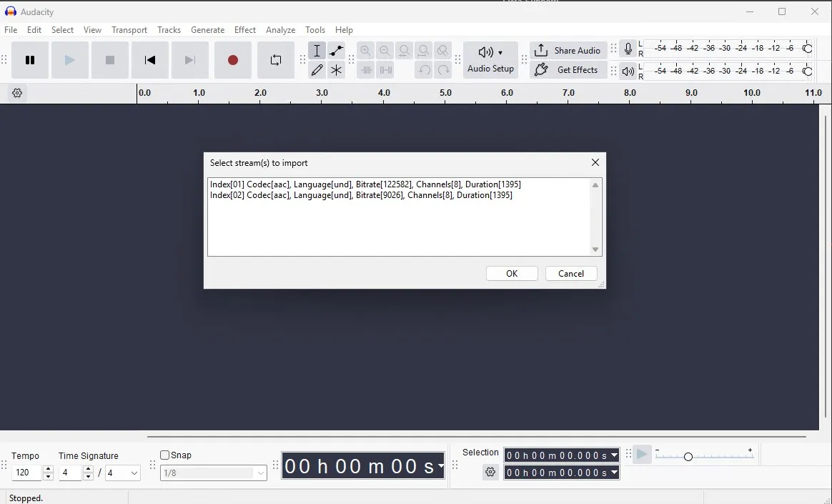832x504 pixels.
Task: Select the Draw pencil tool
Action: click(317, 70)
